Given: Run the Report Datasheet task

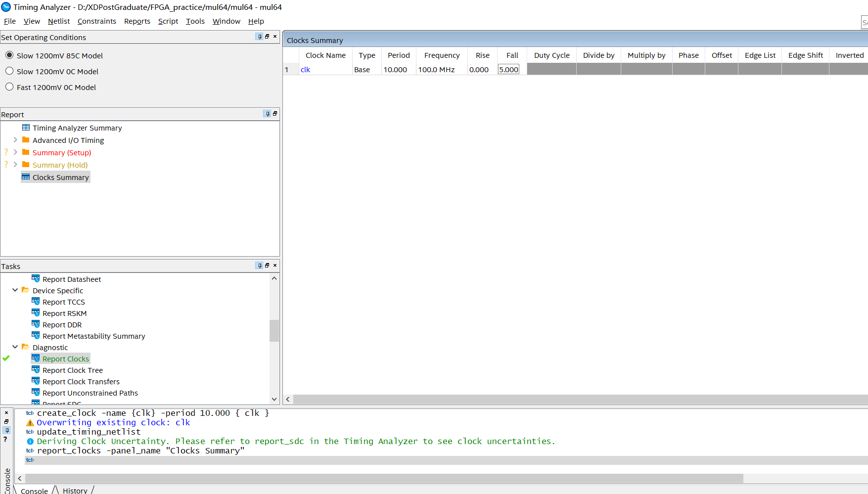Looking at the screenshot, I should click(72, 279).
